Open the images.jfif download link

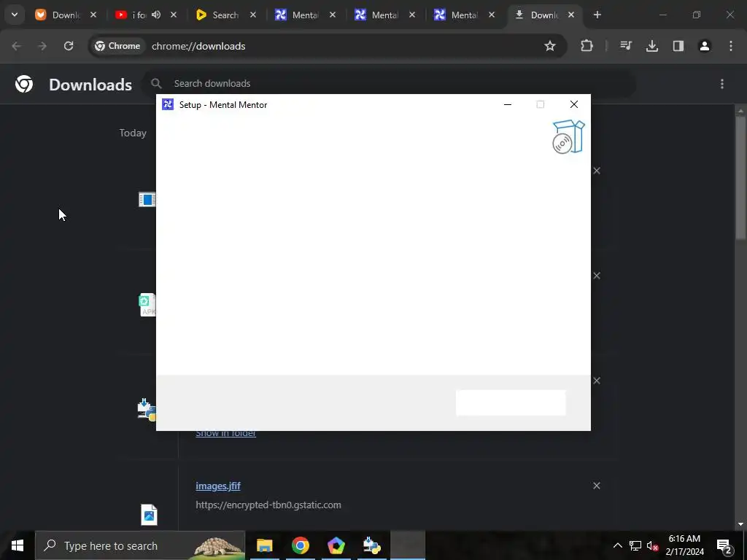217,486
